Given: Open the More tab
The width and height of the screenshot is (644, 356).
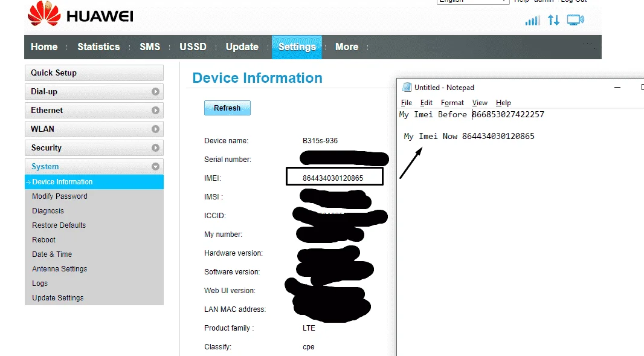Looking at the screenshot, I should tap(347, 47).
